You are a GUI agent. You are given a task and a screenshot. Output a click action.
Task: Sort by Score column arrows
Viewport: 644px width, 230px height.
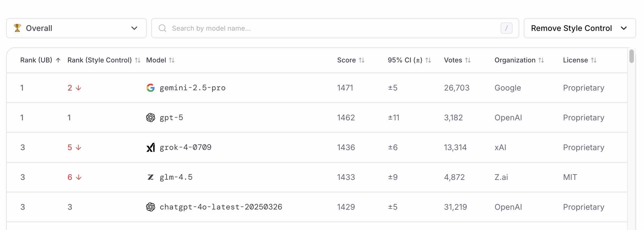tap(362, 60)
